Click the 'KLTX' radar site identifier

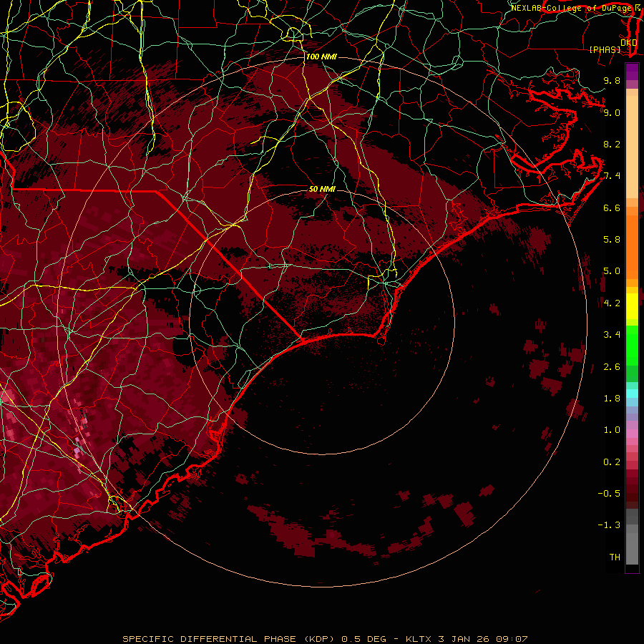(x=419, y=639)
